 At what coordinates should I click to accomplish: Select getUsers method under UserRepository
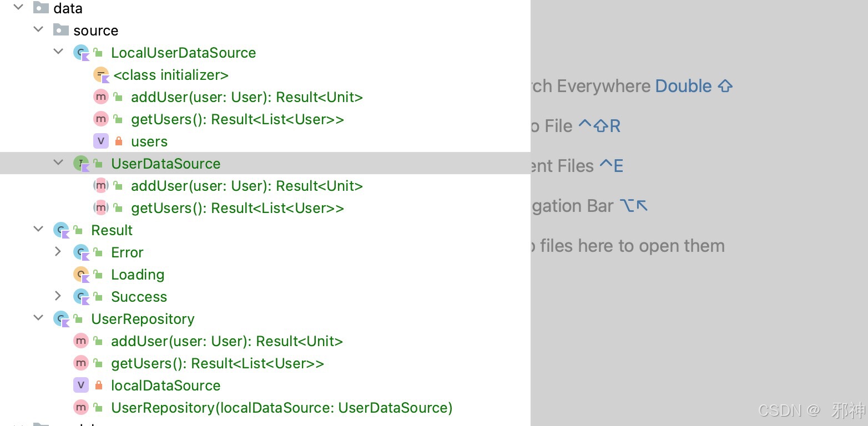(217, 363)
